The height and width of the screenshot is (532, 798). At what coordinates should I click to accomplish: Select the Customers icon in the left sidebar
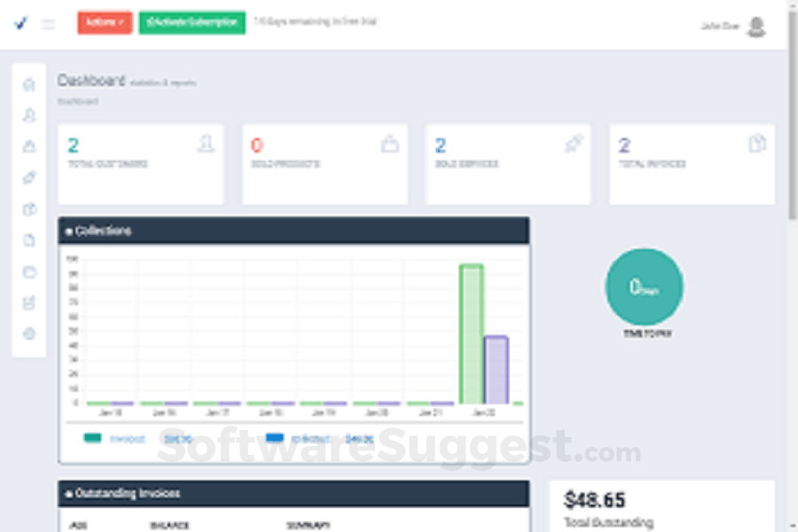(29, 115)
